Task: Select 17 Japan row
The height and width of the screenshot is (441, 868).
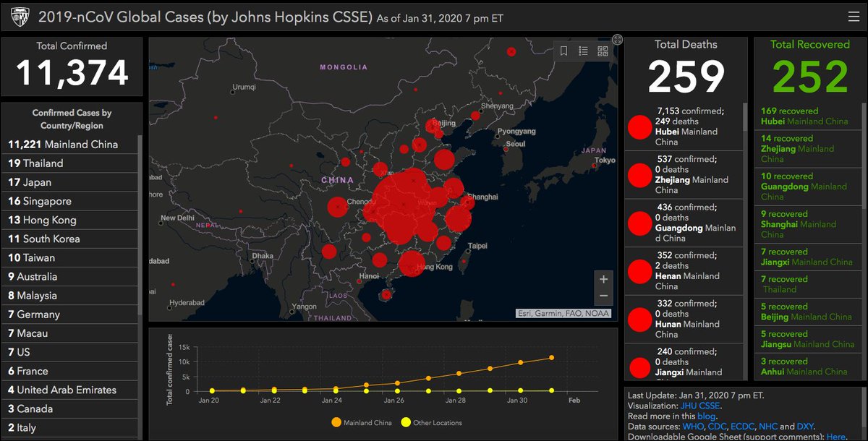Action: click(70, 182)
